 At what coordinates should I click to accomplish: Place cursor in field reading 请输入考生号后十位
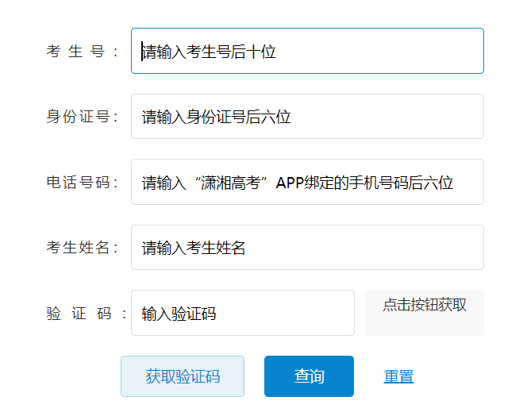pos(307,52)
